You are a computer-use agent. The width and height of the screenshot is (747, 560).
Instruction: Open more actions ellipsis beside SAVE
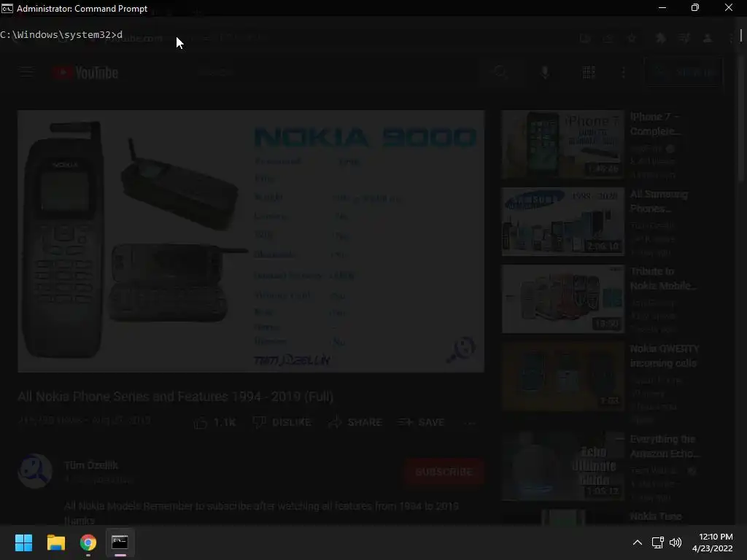tap(469, 422)
